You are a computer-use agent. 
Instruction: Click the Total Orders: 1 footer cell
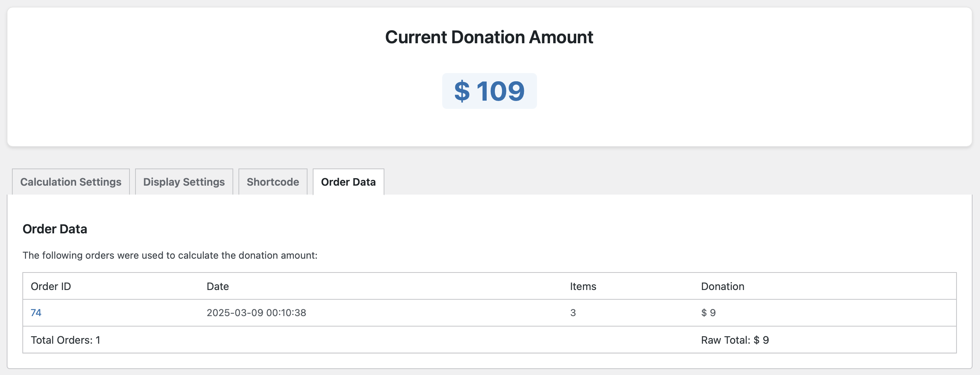pyautogui.click(x=65, y=340)
